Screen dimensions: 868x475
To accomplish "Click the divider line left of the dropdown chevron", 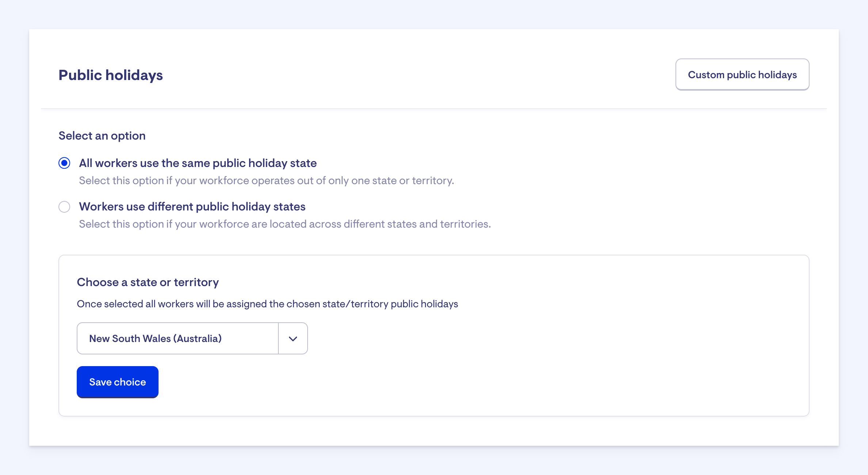I will (x=278, y=338).
